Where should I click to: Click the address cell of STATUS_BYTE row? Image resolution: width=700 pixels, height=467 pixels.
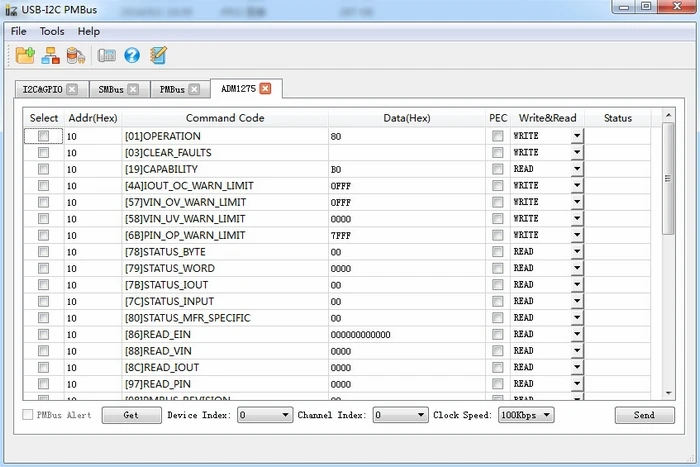pyautogui.click(x=93, y=252)
